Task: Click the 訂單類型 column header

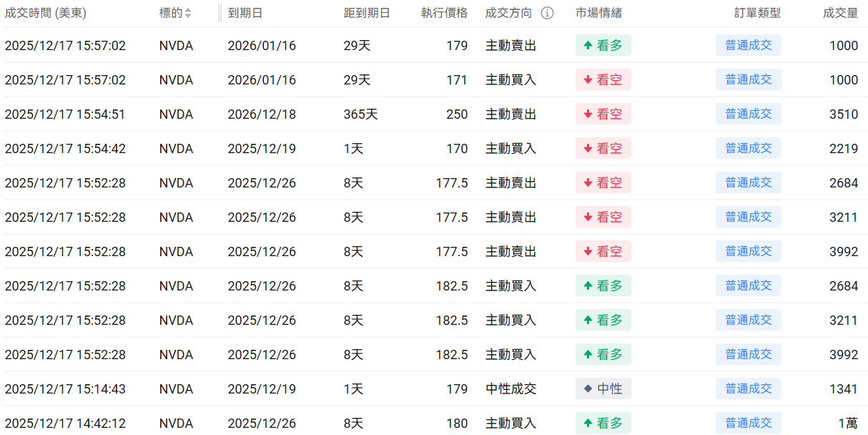Action: point(757,13)
